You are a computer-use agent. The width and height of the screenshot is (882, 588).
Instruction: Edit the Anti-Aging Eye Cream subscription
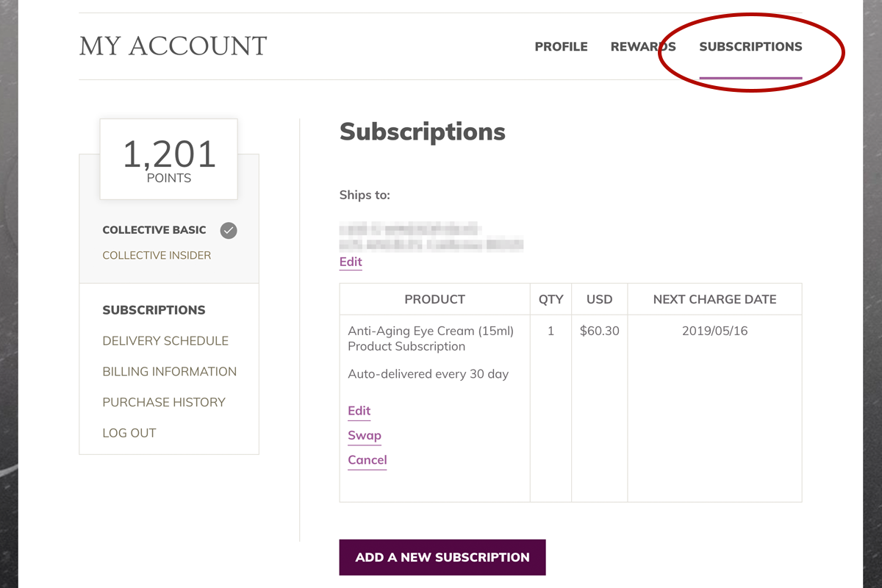click(359, 411)
